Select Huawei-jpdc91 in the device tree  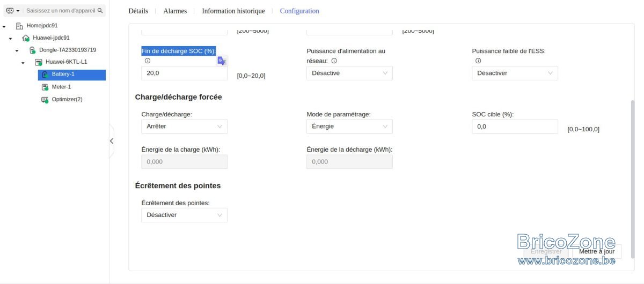(52, 38)
